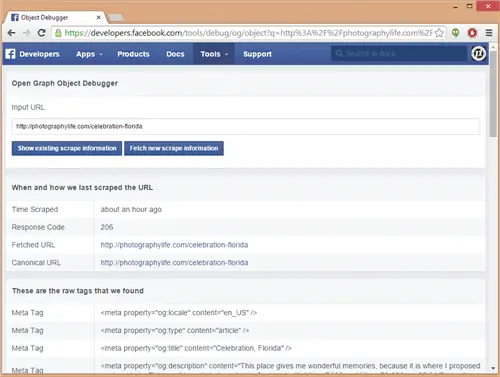The image size is (500, 377).
Task: Open the Support menu item
Action: [257, 54]
